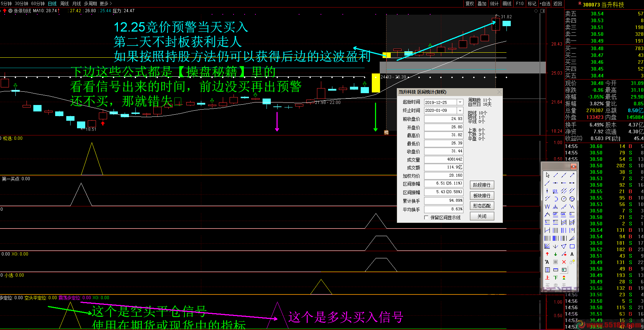Viewport: 644px width, 330px height.
Task: Select the arrow pointer tool in drawing toolbar
Action: (547, 175)
